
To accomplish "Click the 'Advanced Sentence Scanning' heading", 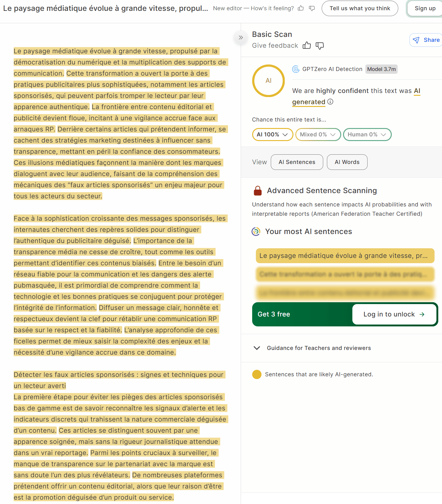I will coord(322,191).
